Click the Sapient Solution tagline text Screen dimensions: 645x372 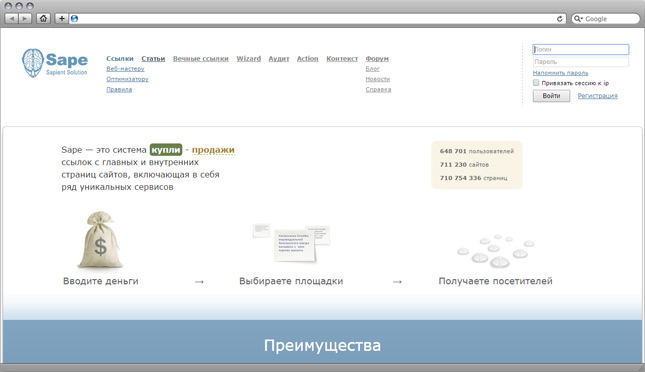pos(67,72)
